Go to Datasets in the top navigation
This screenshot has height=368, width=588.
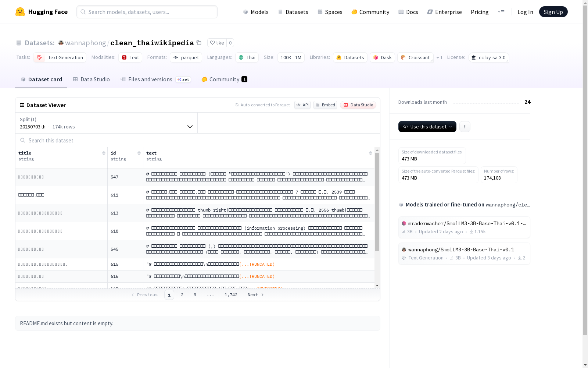tap(293, 12)
